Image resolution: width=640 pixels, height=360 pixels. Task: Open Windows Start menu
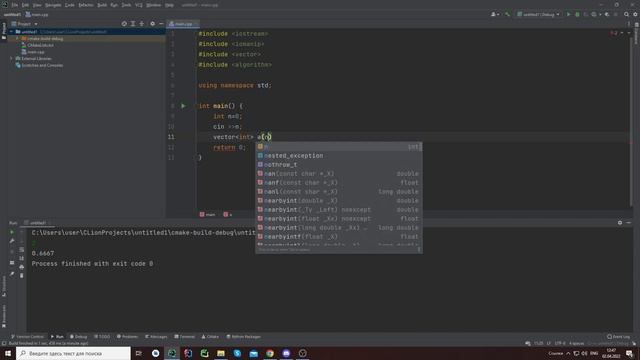tap(8, 353)
